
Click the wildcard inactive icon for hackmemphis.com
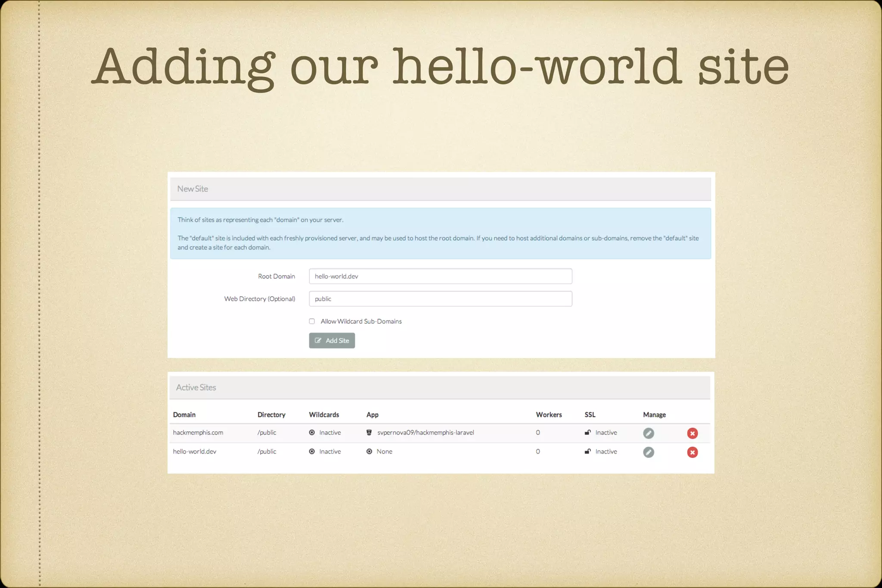pos(312,432)
